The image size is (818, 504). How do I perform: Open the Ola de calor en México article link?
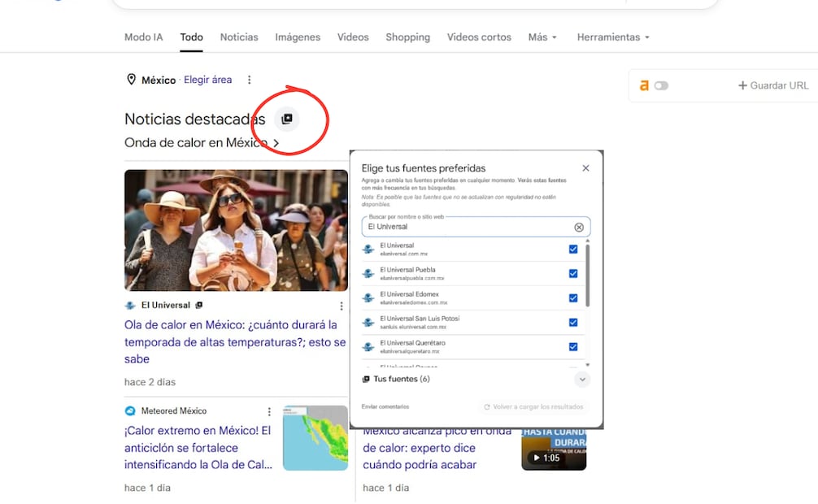pyautogui.click(x=235, y=341)
